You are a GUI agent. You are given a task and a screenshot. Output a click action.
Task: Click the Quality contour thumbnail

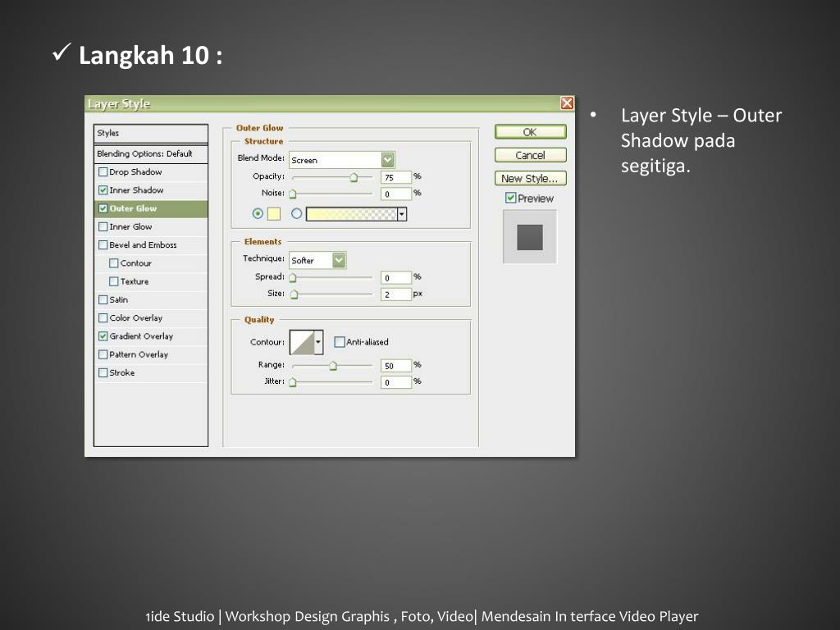coord(302,342)
